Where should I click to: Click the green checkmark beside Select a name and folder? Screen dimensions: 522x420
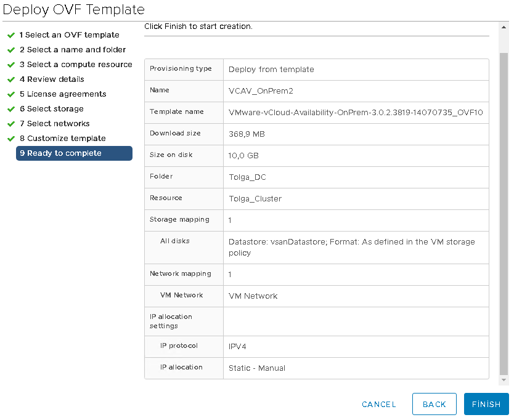pyautogui.click(x=11, y=50)
